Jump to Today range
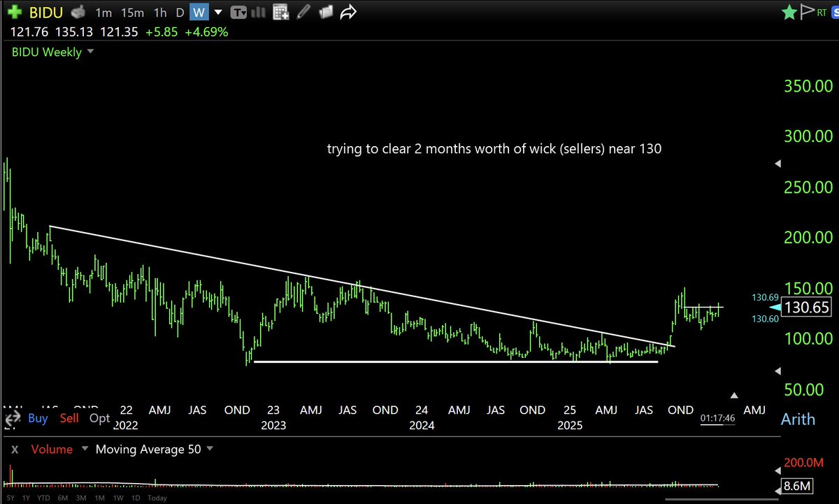The height and width of the screenshot is (504, 839). point(157,498)
